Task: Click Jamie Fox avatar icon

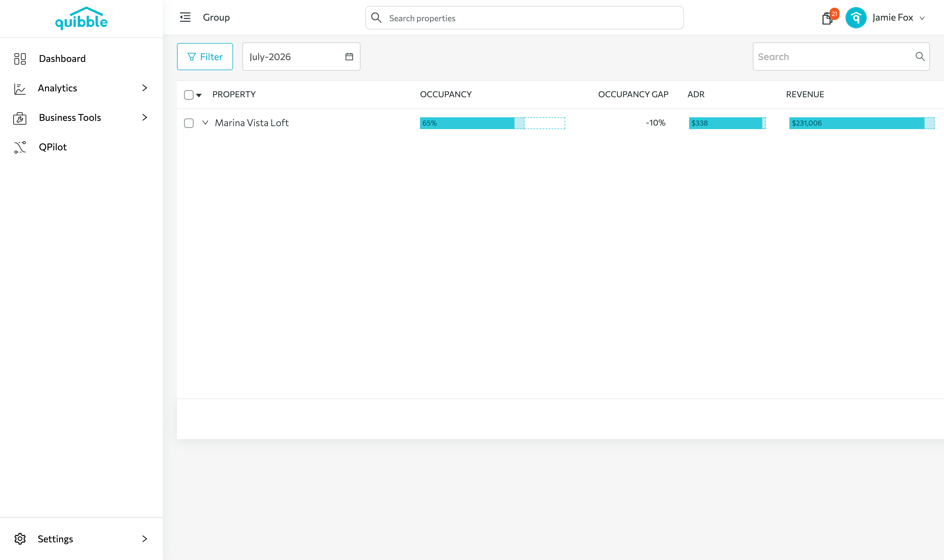Action: (856, 18)
